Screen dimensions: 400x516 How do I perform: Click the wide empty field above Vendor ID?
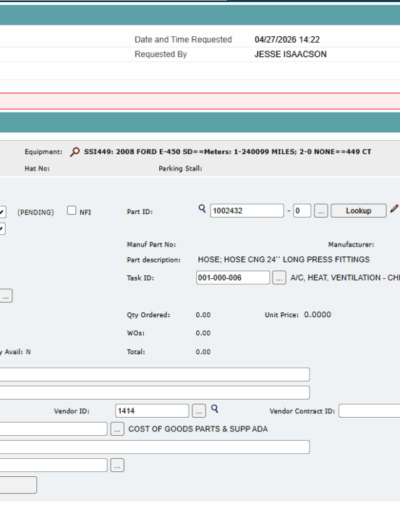pos(155,393)
